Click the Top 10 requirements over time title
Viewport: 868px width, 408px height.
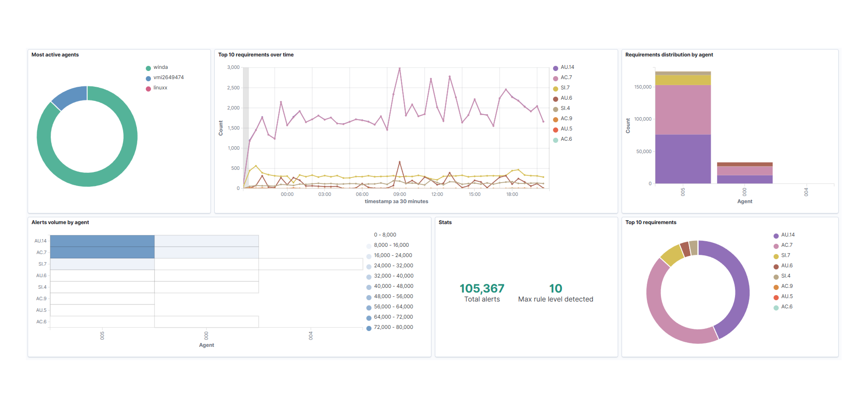(255, 55)
